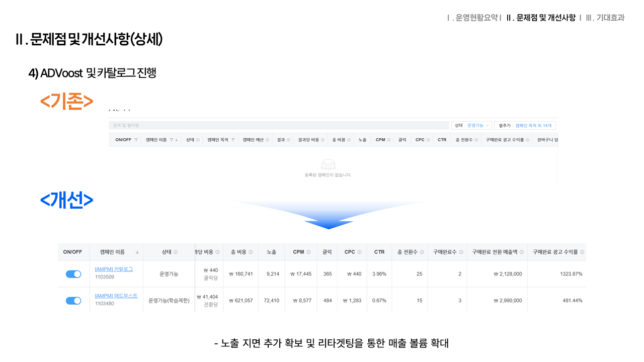Click the 구매완료수 column header
The image size is (644, 362).
[x=445, y=252]
